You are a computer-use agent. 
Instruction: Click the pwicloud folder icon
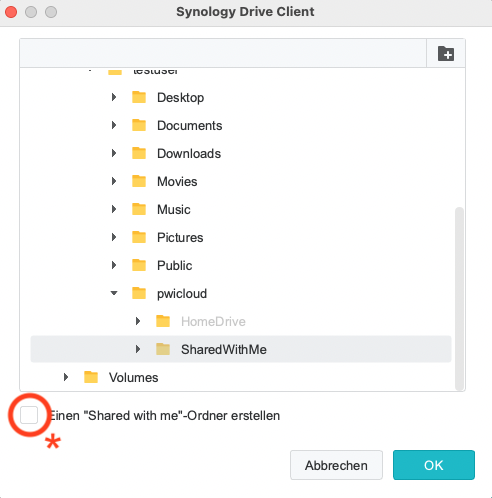139,293
